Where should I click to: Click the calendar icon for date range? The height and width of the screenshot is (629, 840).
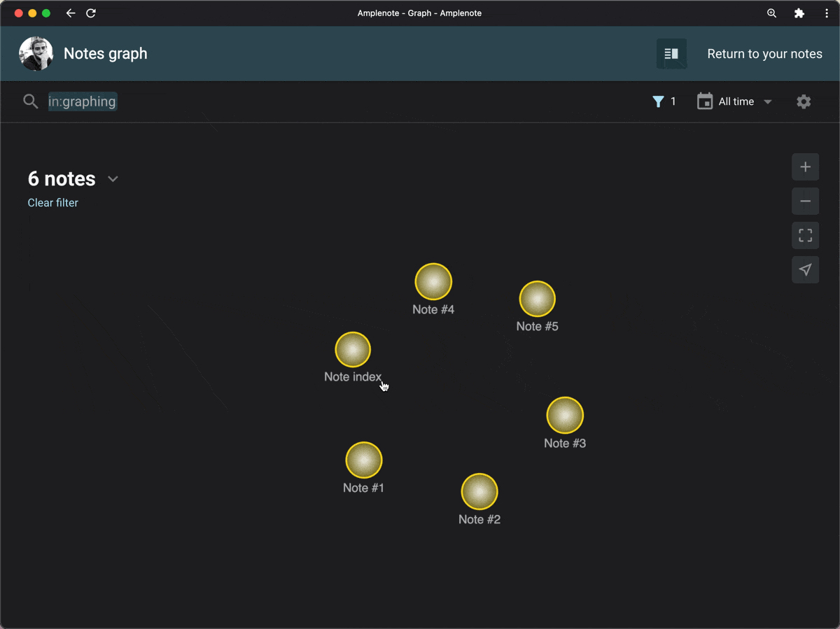point(705,101)
